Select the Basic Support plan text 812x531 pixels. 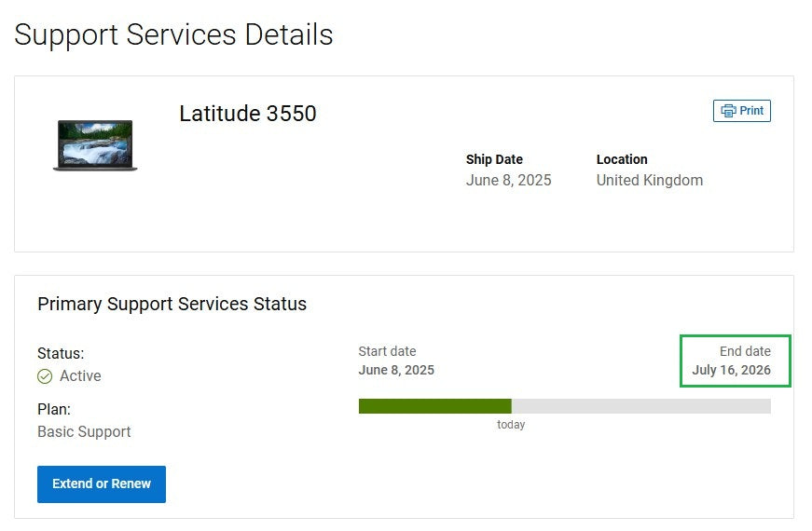point(84,431)
